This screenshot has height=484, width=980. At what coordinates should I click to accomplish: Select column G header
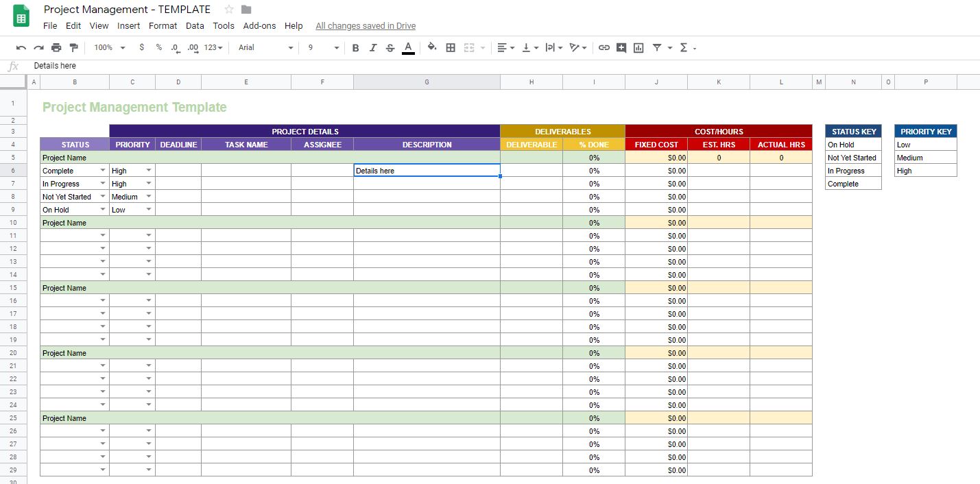pos(427,82)
